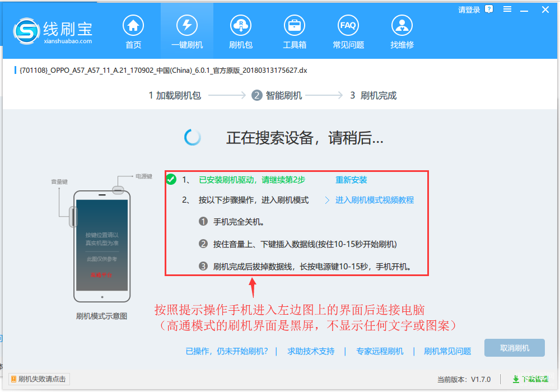
Task: Go to the 首页 home icon
Action: (133, 32)
